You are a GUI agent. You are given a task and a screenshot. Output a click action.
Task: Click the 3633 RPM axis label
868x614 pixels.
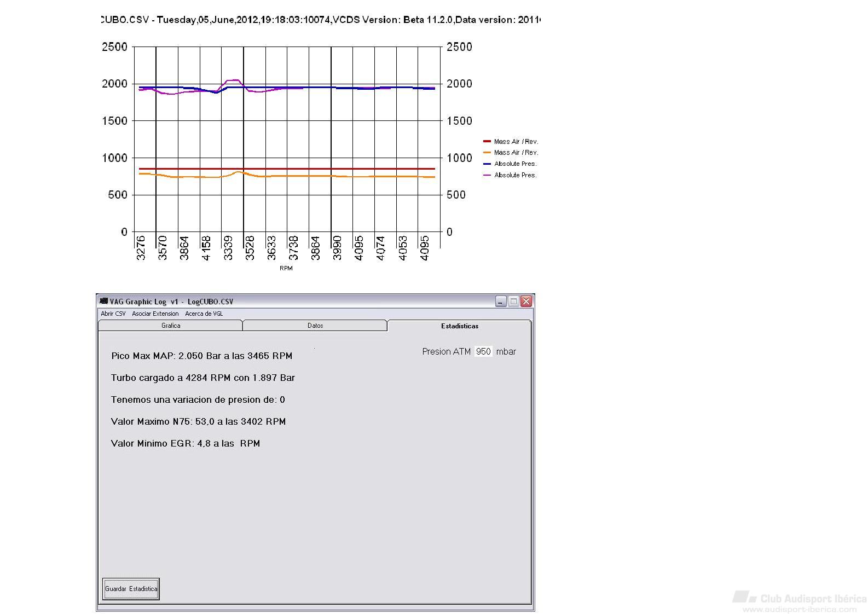click(x=272, y=247)
